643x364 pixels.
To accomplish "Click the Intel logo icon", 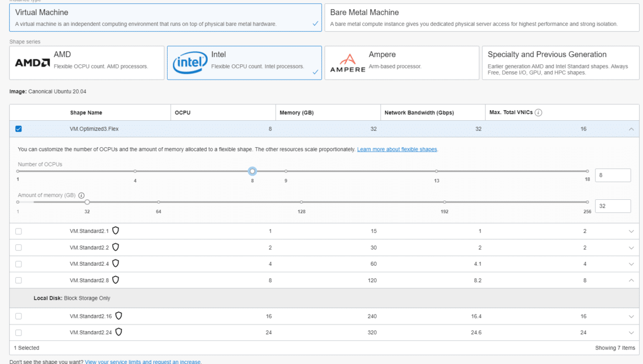I will [190, 63].
